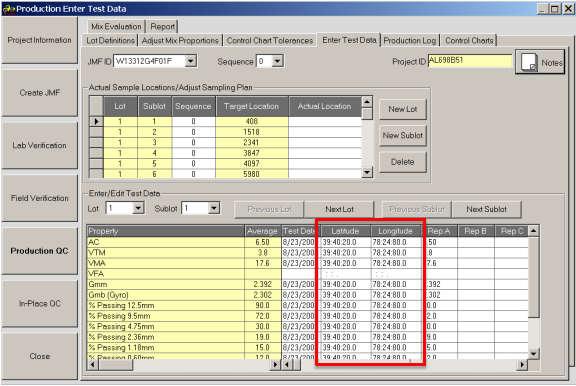Select Target Location cell 3847

[x=252, y=153]
